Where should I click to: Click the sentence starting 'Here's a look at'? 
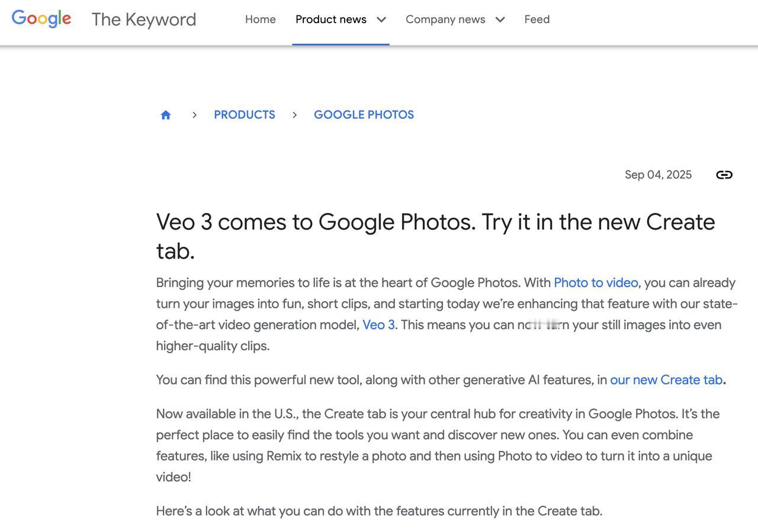(379, 511)
